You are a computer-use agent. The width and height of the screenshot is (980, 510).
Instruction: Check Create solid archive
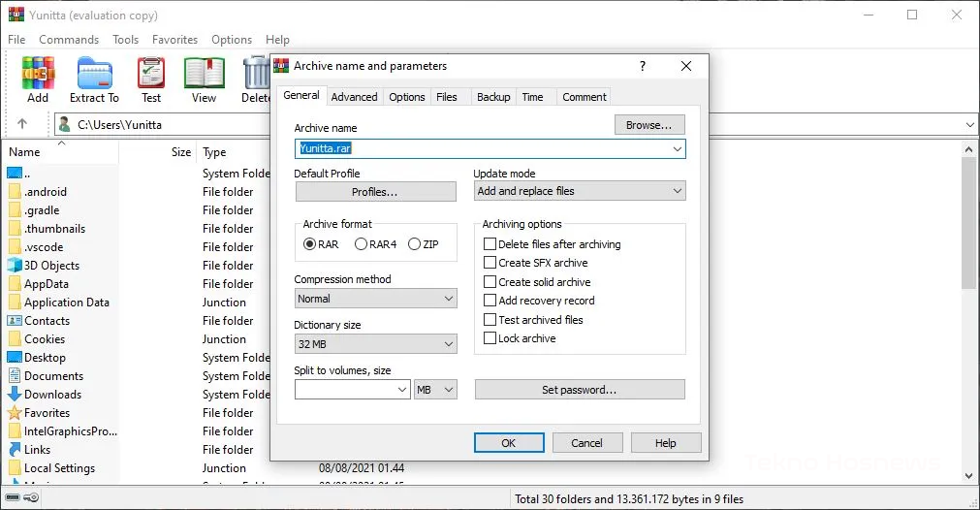tap(490, 282)
